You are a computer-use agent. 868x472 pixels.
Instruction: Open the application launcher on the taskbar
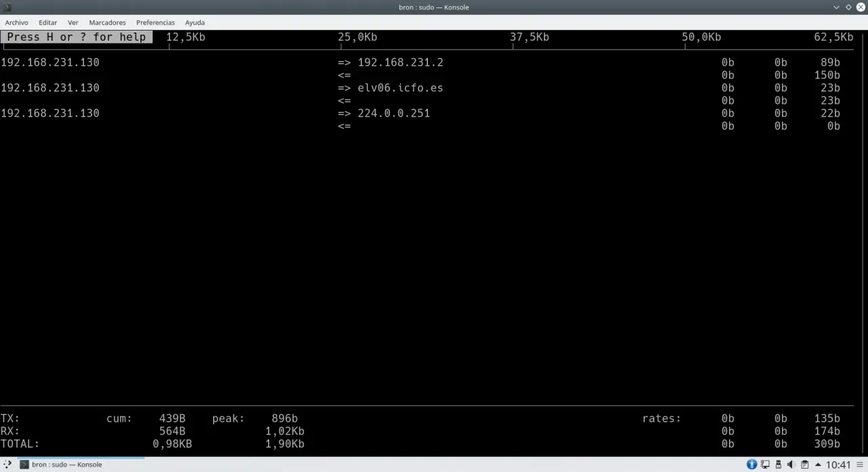[x=7, y=465]
